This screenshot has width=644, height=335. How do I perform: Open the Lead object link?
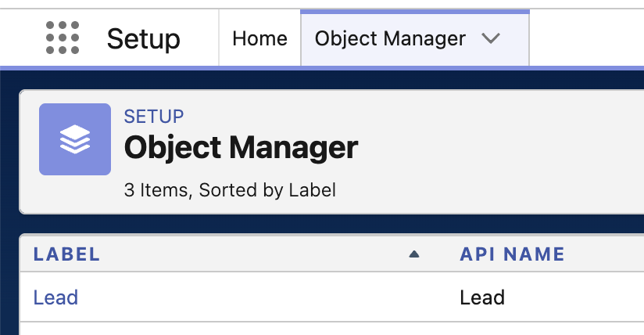click(x=55, y=297)
